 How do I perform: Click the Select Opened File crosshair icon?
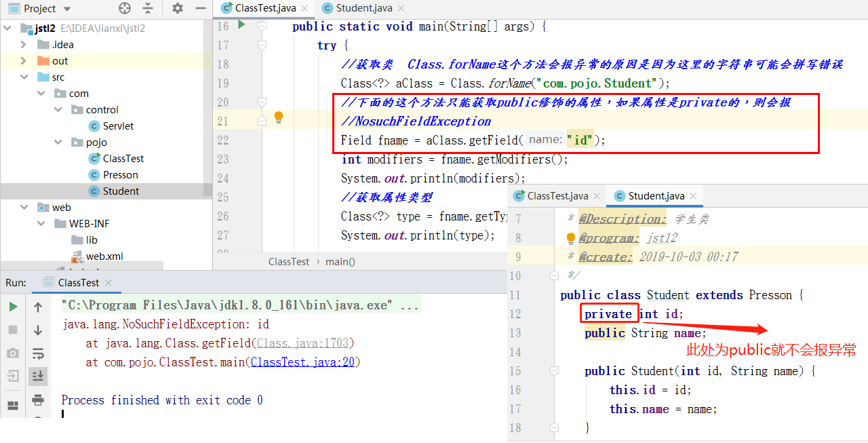tap(124, 8)
